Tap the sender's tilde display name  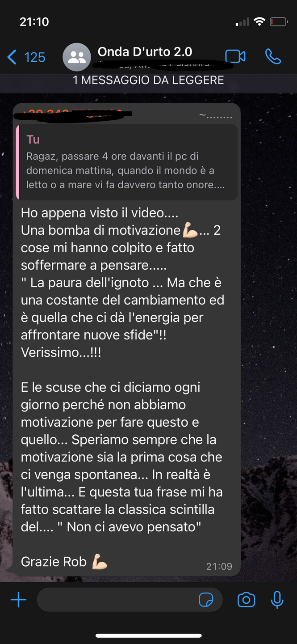click(216, 116)
